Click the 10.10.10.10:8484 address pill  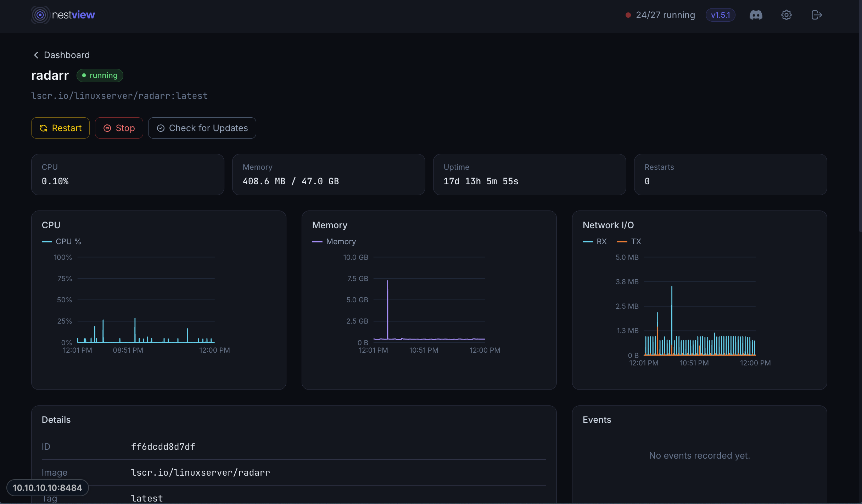(47, 488)
